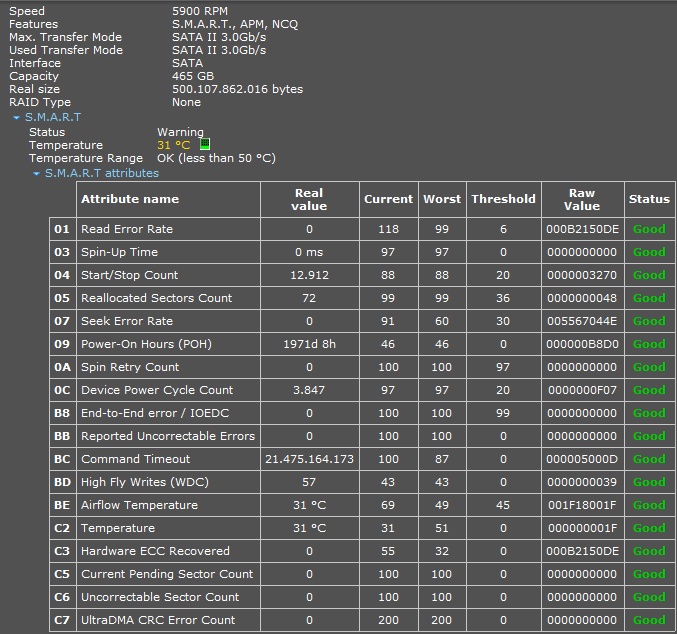Click the RAID Type None value

click(x=187, y=102)
